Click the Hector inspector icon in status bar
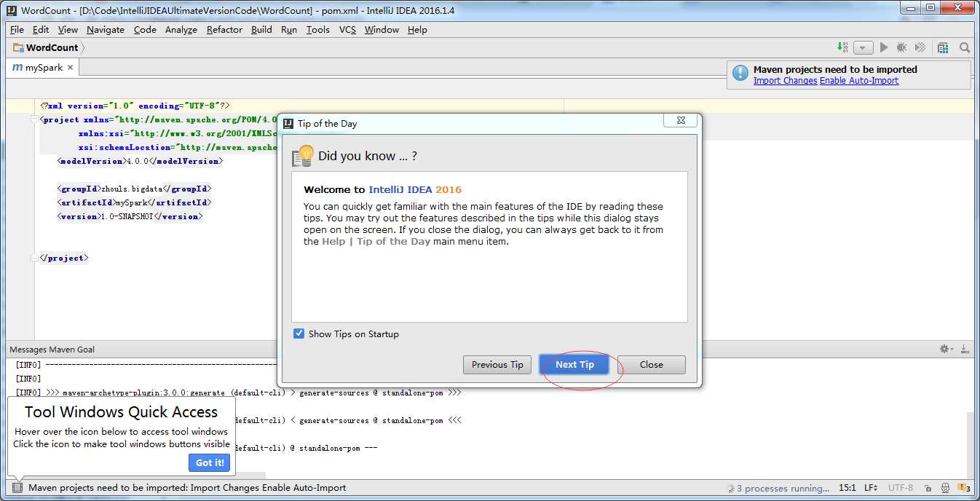Image resolution: width=980 pixels, height=501 pixels. (x=945, y=488)
